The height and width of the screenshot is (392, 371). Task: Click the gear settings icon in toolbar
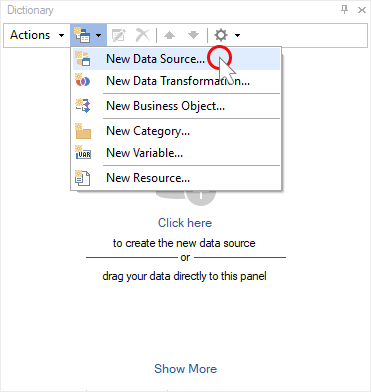221,35
